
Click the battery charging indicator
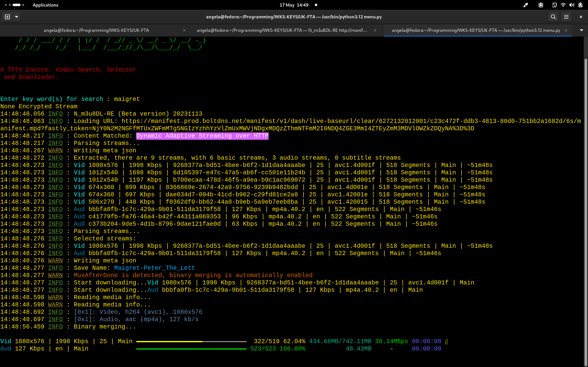(x=580, y=5)
